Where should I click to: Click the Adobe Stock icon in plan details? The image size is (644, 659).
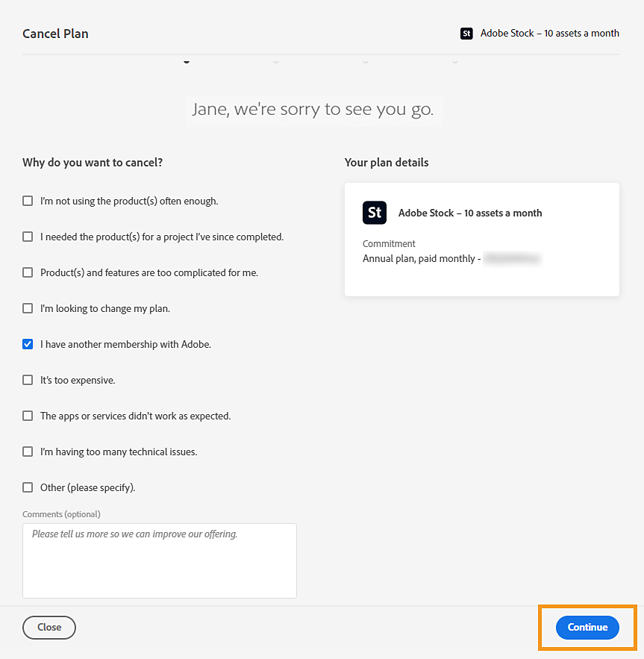pyautogui.click(x=375, y=213)
